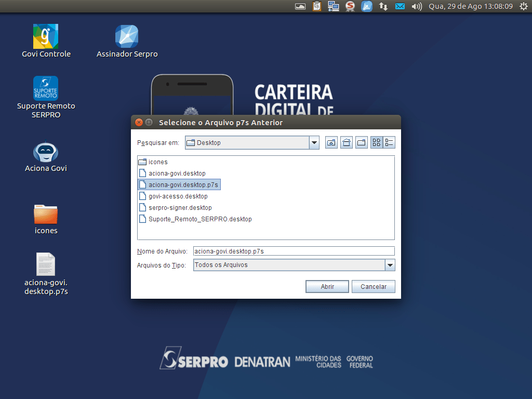This screenshot has height=399, width=532.
Task: Switch the file dialog to details view
Action: pyautogui.click(x=389, y=143)
